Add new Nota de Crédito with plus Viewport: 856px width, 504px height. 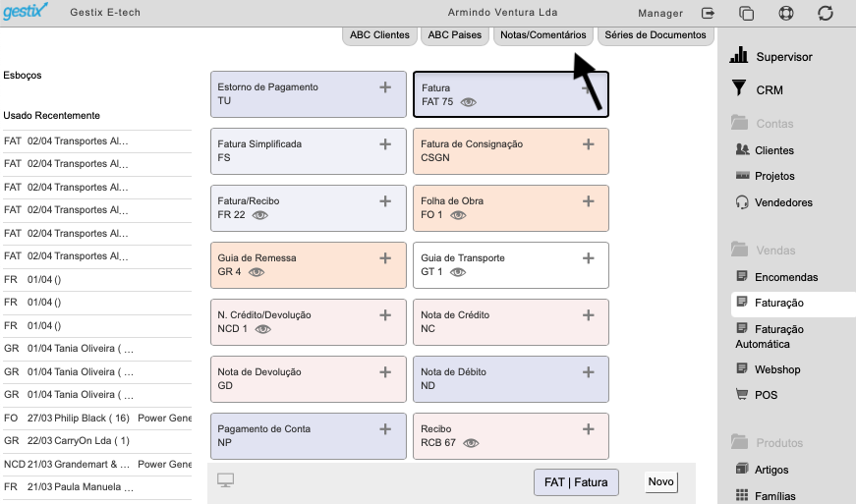pyautogui.click(x=589, y=315)
